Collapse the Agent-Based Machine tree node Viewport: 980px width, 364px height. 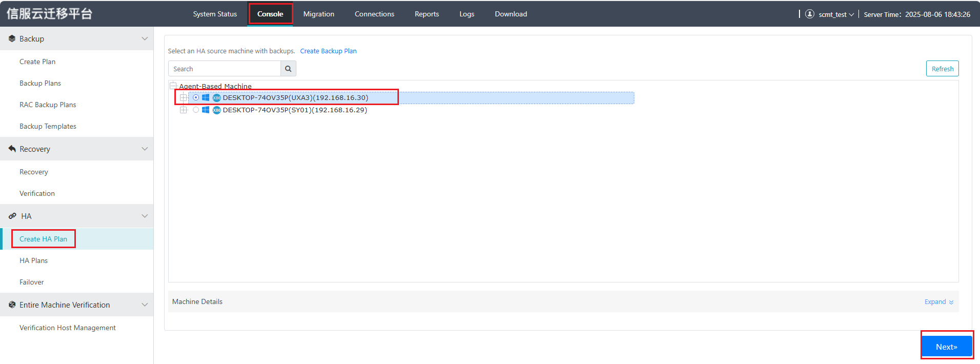[x=173, y=86]
